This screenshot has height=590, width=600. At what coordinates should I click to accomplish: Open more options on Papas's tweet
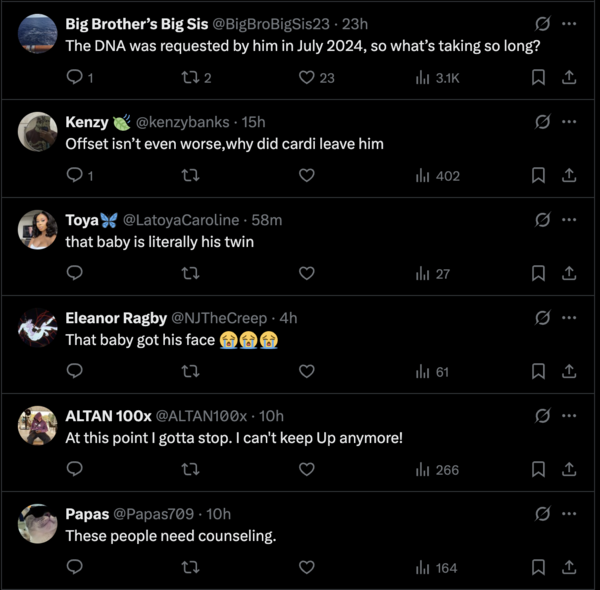coord(569,514)
